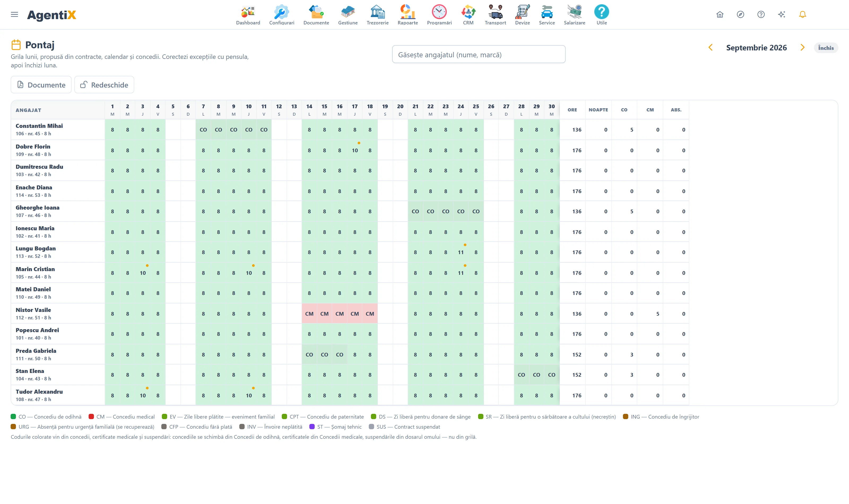Click the red CM legend swatch
The width and height of the screenshot is (849, 504).
tap(91, 417)
